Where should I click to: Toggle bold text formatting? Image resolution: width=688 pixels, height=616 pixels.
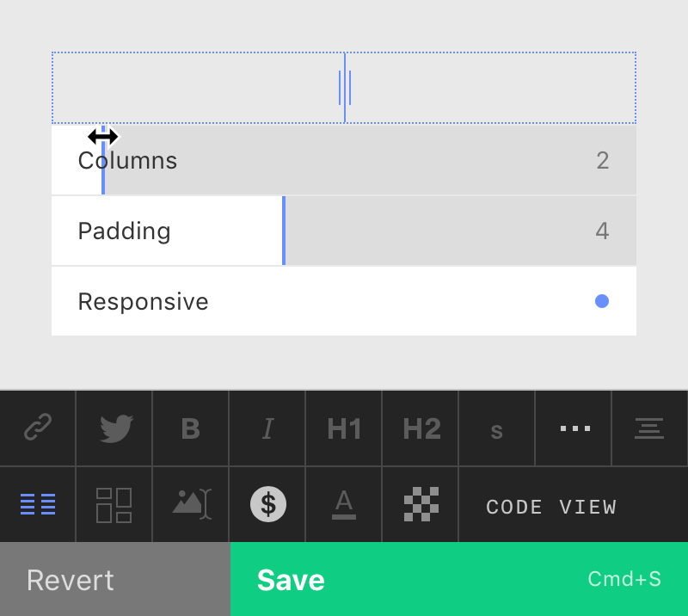coord(191,428)
